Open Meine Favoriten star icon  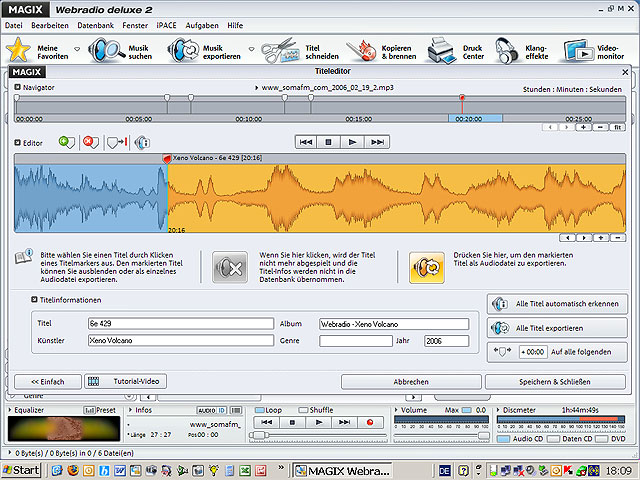click(x=18, y=50)
